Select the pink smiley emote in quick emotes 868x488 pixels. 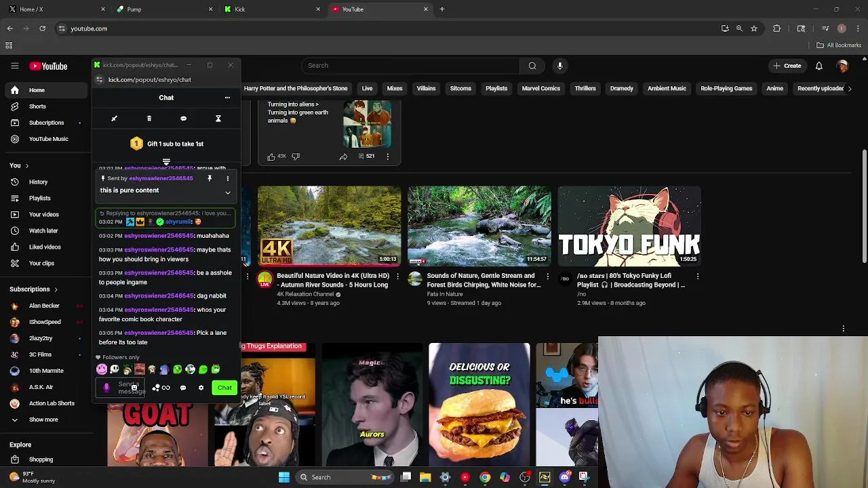[x=102, y=369]
